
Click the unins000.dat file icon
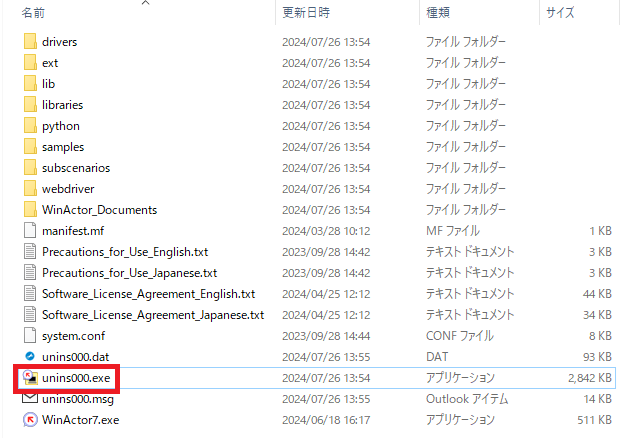[29, 357]
